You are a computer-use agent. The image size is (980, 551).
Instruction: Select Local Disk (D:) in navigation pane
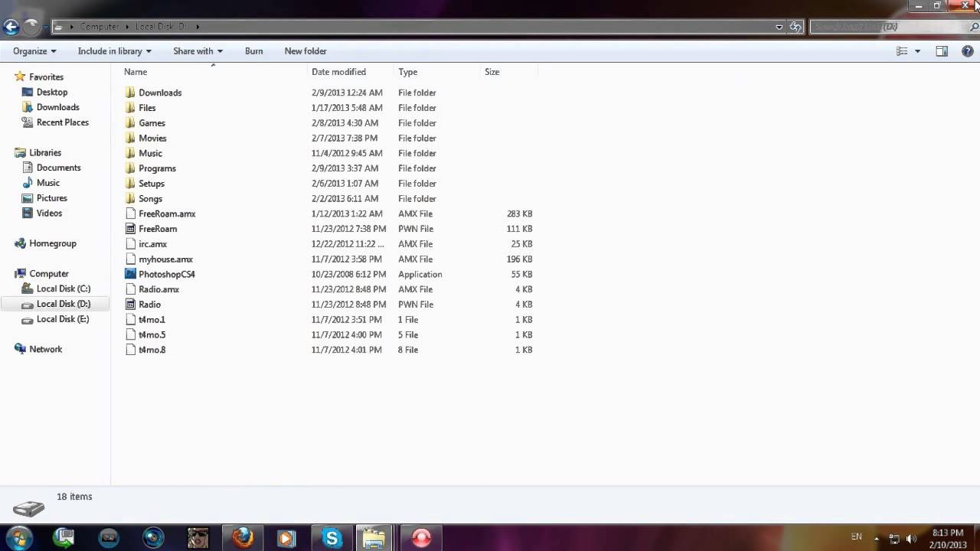pos(64,304)
